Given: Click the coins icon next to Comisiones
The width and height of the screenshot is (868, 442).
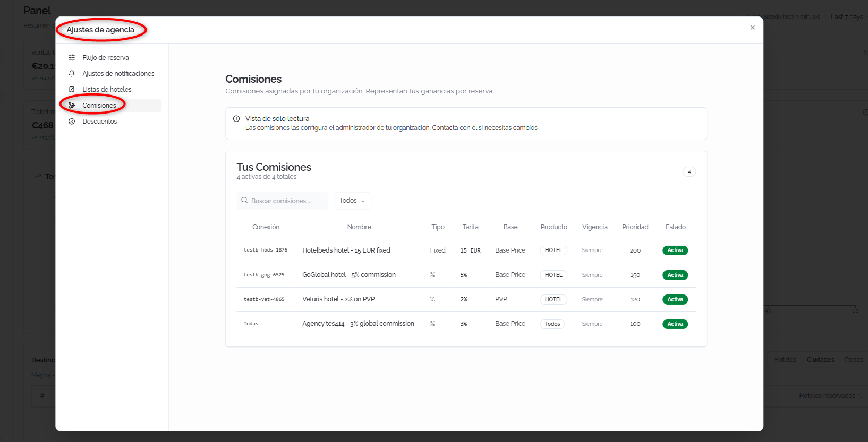Looking at the screenshot, I should [x=72, y=106].
